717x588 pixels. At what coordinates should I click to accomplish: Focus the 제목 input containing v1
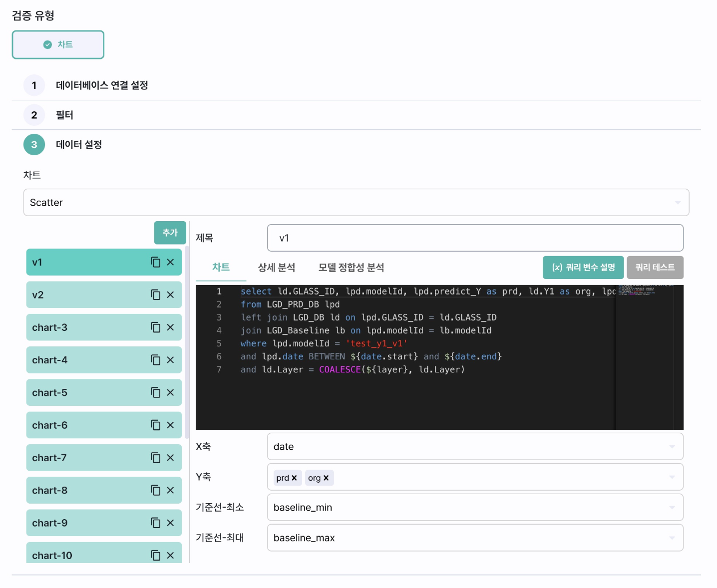475,238
